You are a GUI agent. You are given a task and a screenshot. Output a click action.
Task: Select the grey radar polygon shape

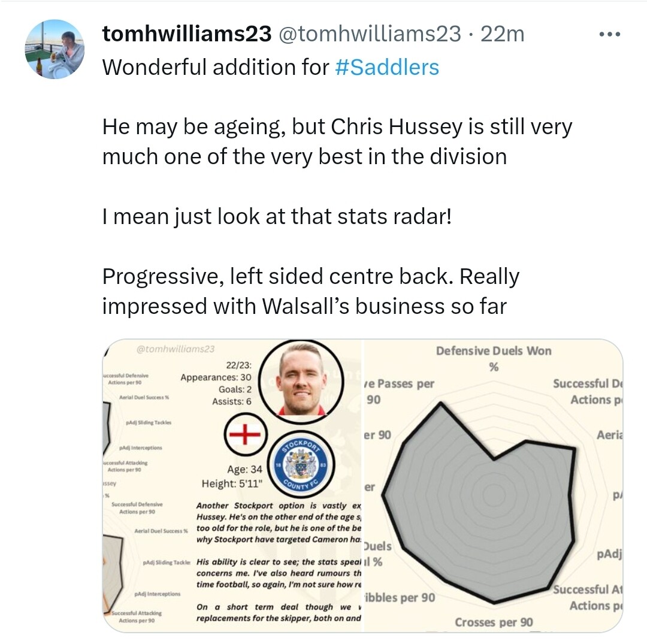pyautogui.click(x=479, y=503)
